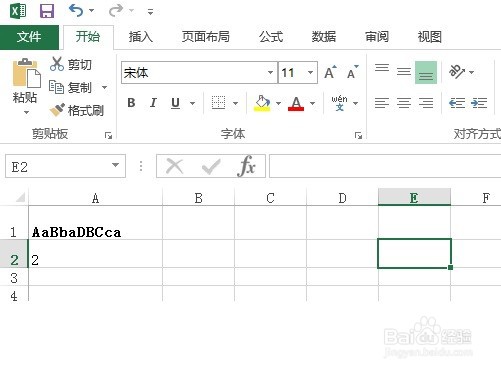Click the Excel application icon
The height and width of the screenshot is (370, 501).
[x=18, y=11]
